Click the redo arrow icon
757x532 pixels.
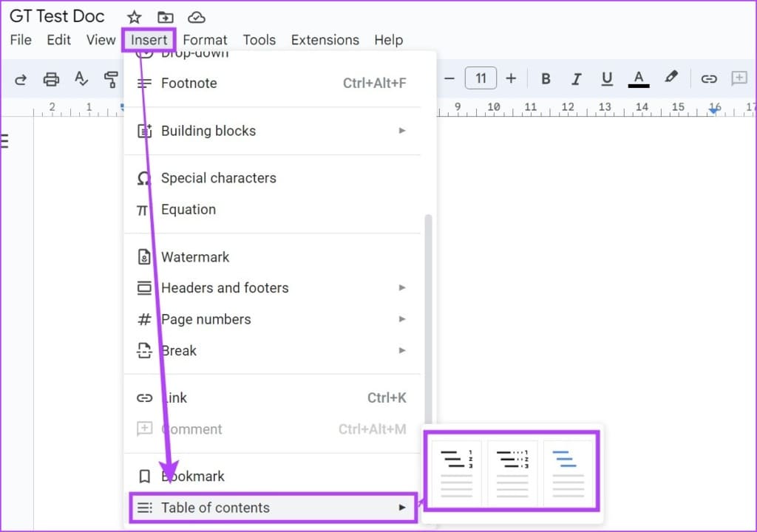(x=21, y=79)
